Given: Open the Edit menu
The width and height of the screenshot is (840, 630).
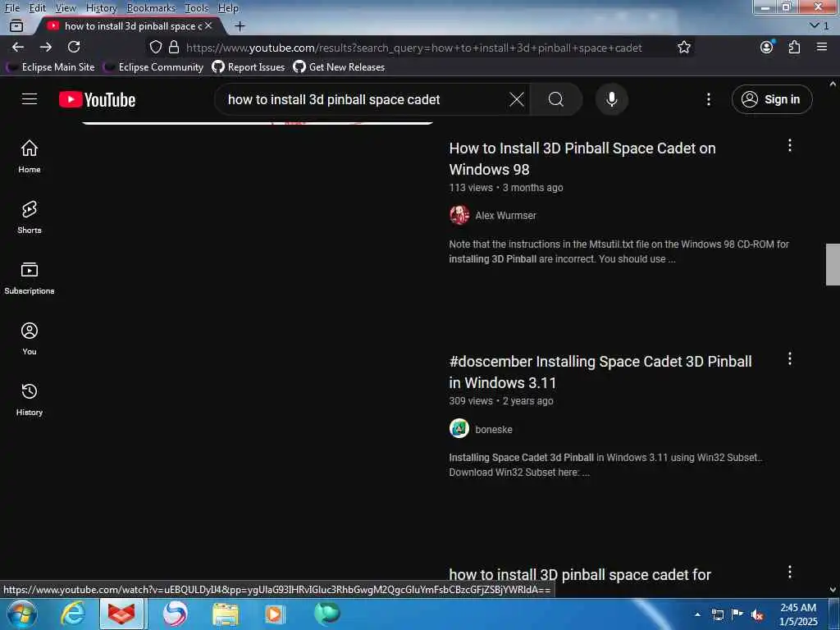Looking at the screenshot, I should pyautogui.click(x=37, y=8).
